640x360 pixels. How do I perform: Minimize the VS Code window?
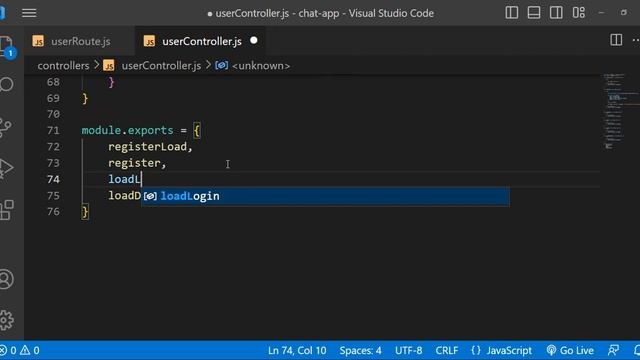tap(601, 13)
